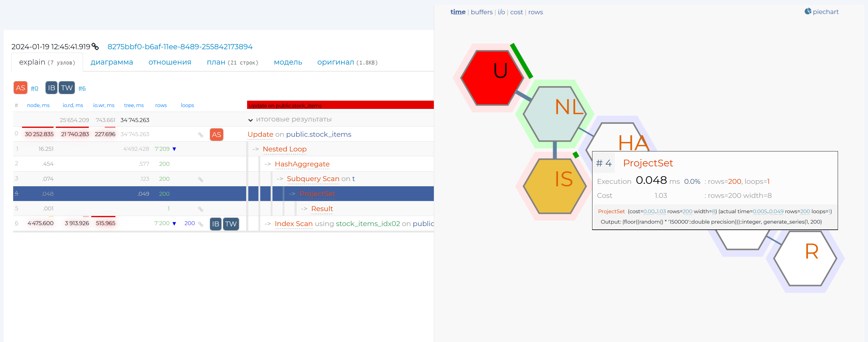The image size is (868, 342).
Task: Click the permalink icon next to timestamp
Action: [x=95, y=46]
